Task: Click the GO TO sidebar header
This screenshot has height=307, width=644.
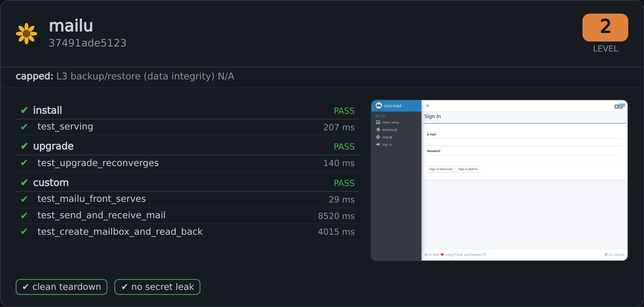Action: pyautogui.click(x=380, y=116)
